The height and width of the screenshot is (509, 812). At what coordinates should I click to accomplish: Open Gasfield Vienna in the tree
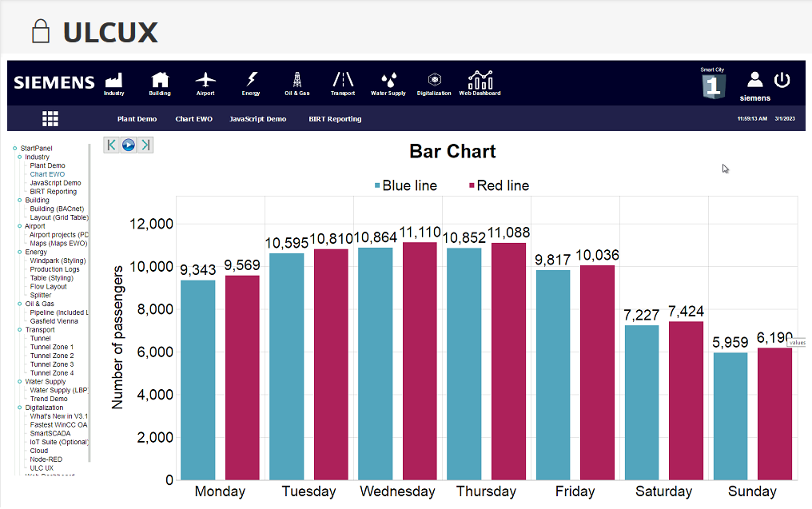54,321
